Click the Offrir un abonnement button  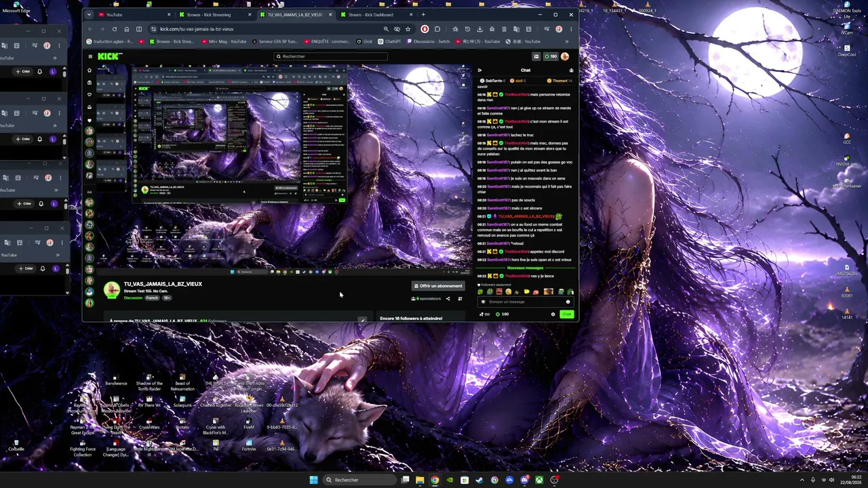[x=437, y=286]
